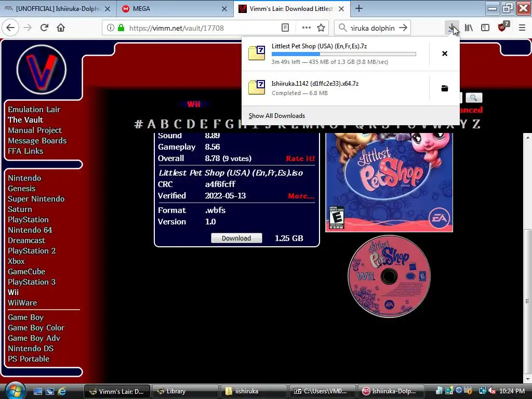Image resolution: width=532 pixels, height=399 pixels.
Task: Close the Ishiiruka-Dolphin tab
Action: [x=108, y=9]
